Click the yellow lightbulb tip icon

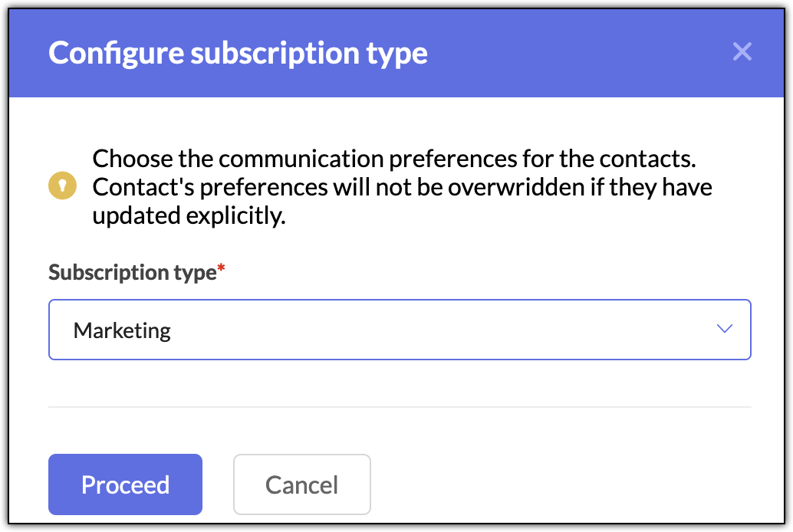pos(62,186)
